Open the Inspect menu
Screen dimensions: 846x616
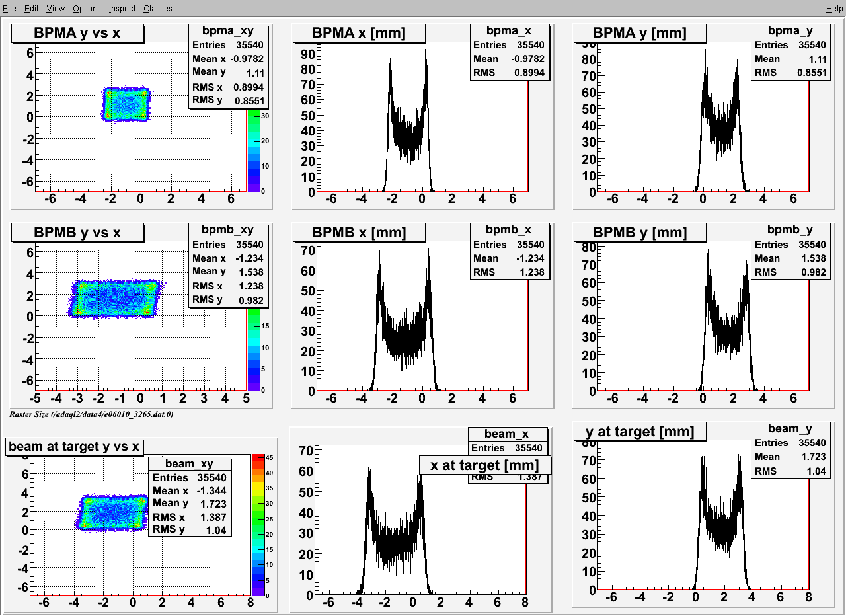(x=122, y=8)
